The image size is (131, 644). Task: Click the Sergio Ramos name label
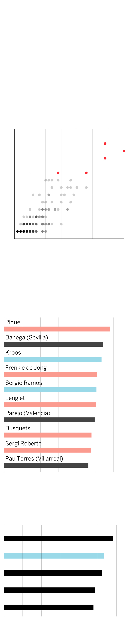click(24, 383)
